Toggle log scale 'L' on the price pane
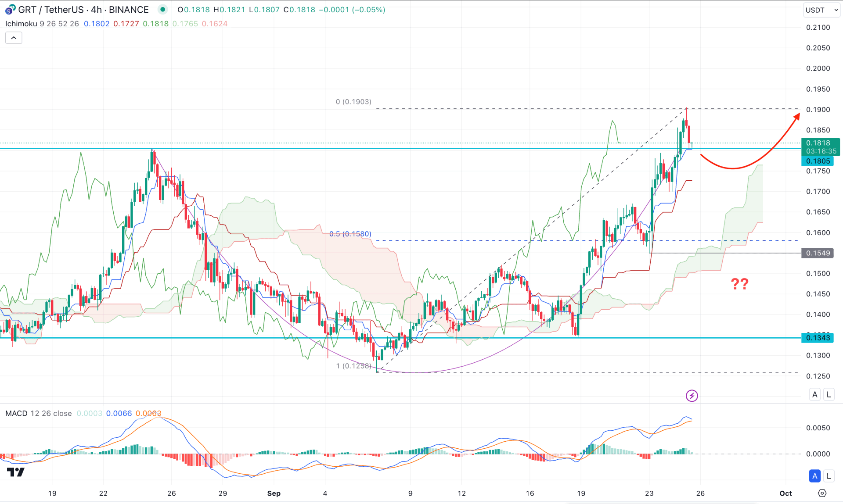843x504 pixels. [829, 394]
